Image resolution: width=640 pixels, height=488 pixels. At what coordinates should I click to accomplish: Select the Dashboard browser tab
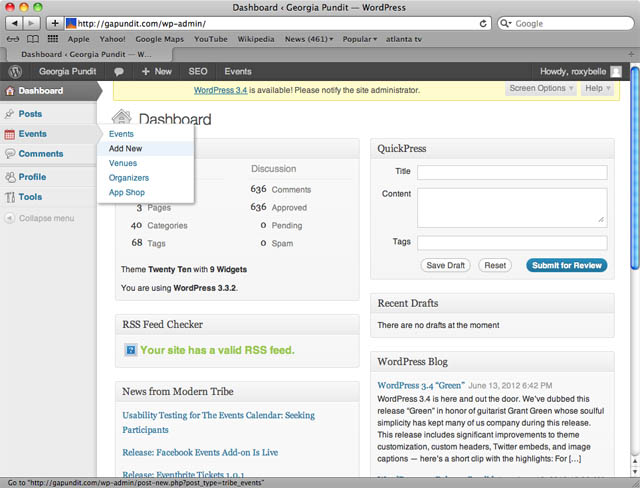(87, 54)
